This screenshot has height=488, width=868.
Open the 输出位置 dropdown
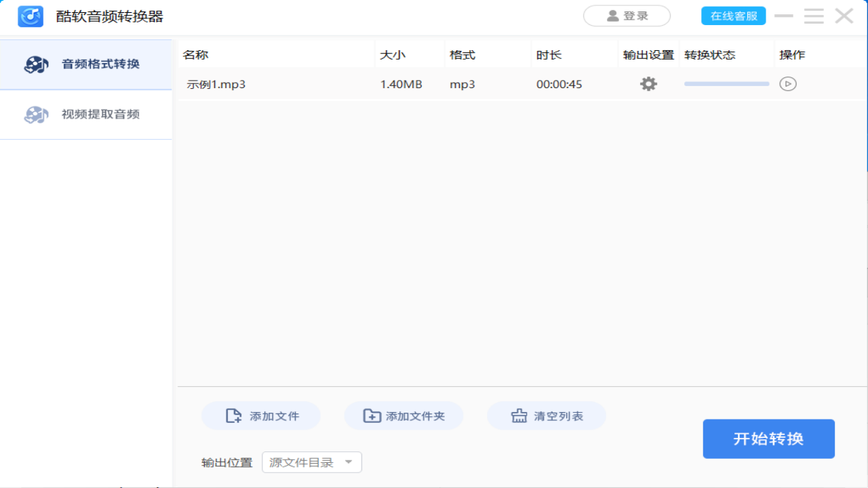[311, 462]
